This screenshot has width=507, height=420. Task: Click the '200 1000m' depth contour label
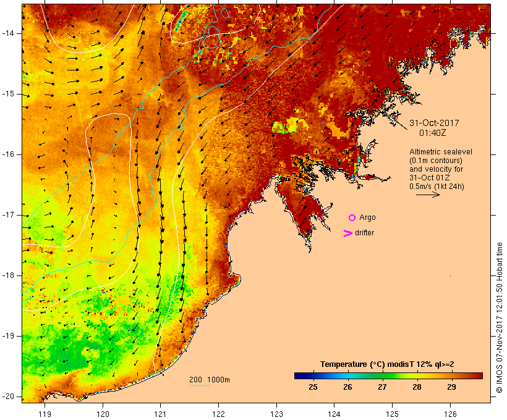tap(210, 380)
